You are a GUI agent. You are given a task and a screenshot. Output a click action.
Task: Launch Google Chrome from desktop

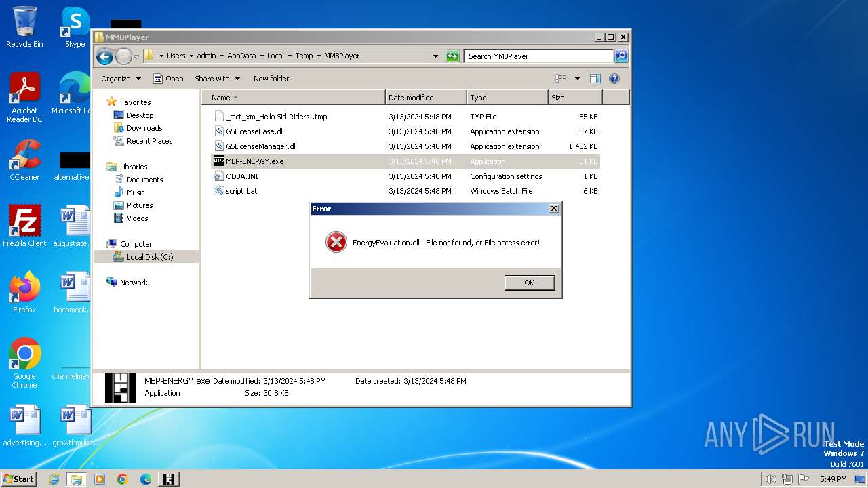[x=24, y=363]
